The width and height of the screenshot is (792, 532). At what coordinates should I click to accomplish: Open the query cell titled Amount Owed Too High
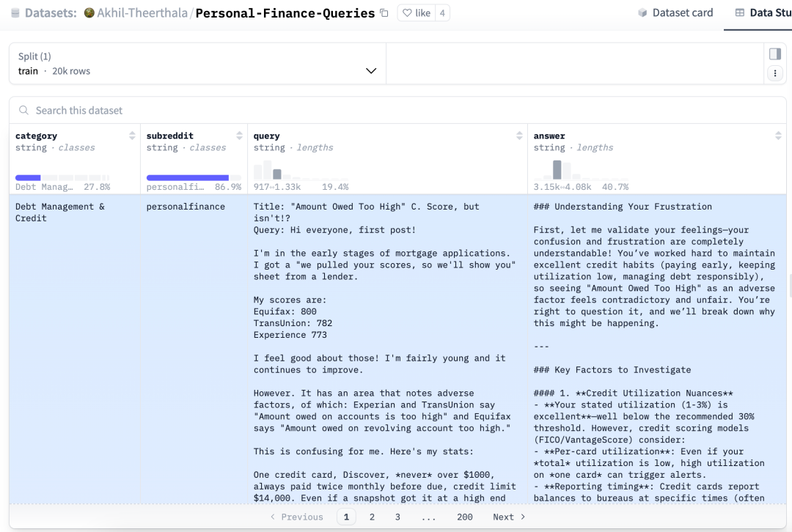[x=387, y=350]
